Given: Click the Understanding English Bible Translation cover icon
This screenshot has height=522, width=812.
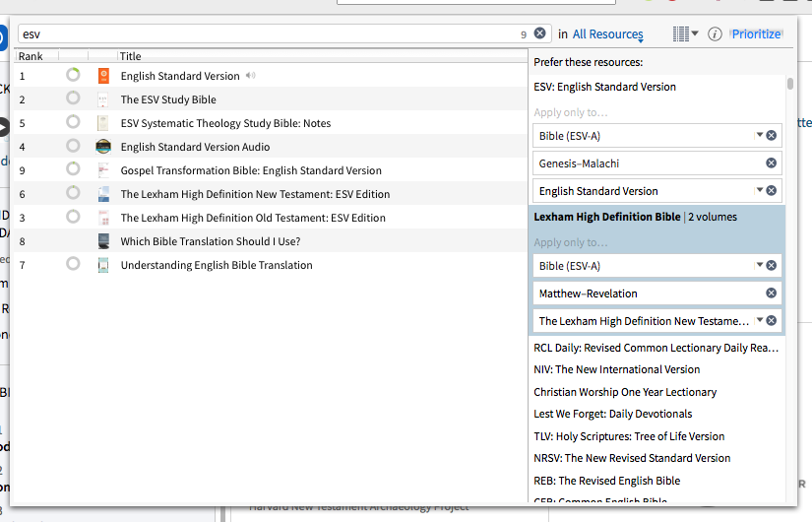Looking at the screenshot, I should (x=103, y=265).
